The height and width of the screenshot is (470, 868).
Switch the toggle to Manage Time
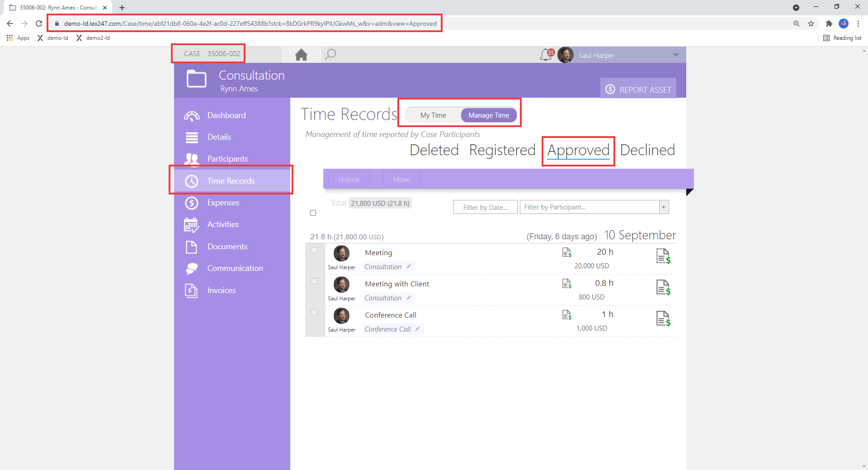coord(489,115)
